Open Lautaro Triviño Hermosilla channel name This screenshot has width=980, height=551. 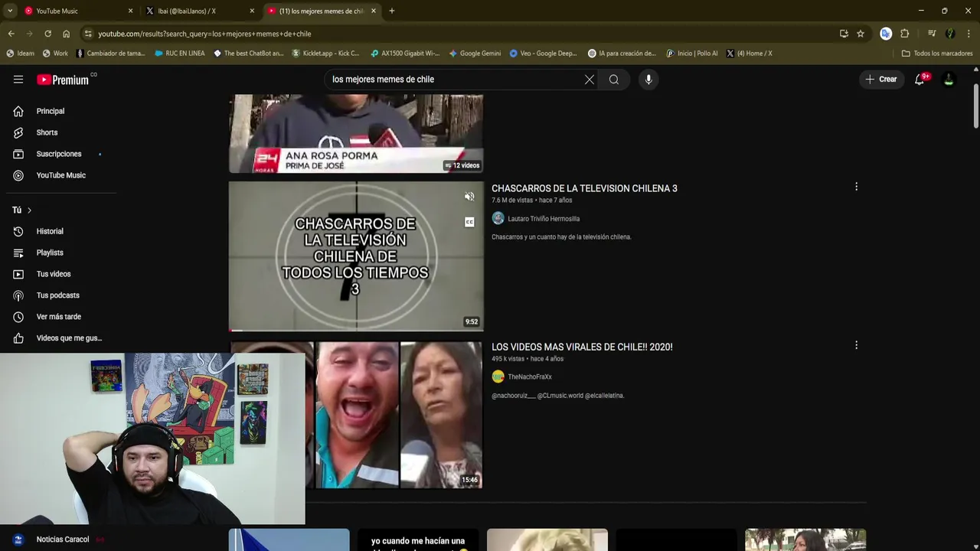[544, 219]
